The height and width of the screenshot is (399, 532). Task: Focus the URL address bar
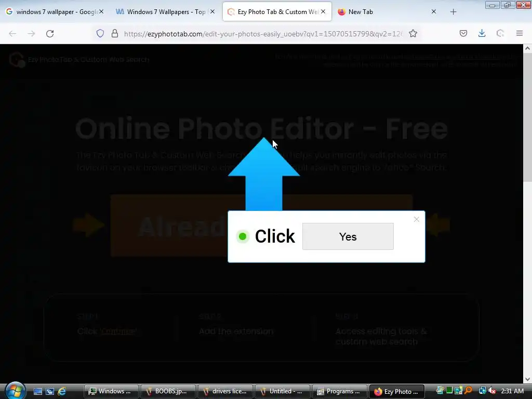(x=263, y=34)
